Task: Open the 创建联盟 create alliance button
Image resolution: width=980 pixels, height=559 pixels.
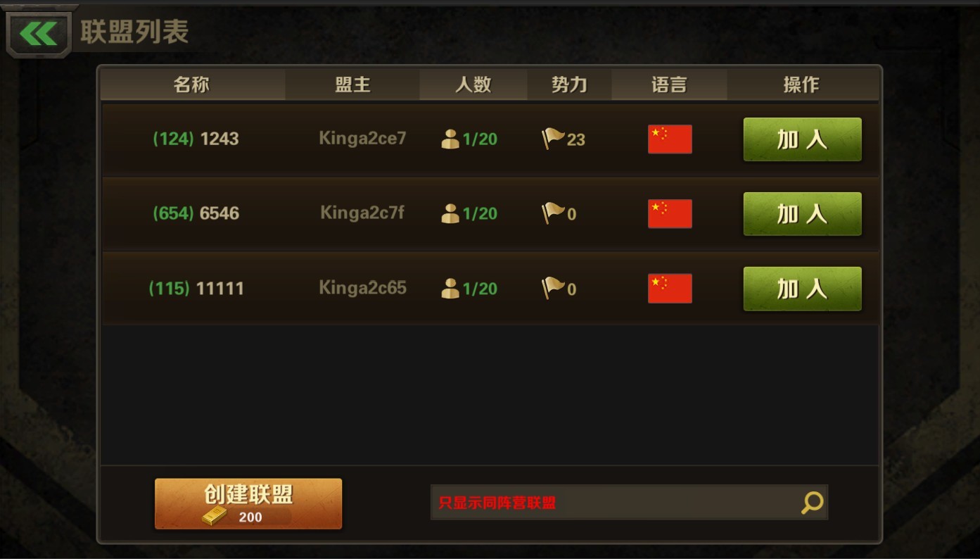Action: click(x=248, y=503)
